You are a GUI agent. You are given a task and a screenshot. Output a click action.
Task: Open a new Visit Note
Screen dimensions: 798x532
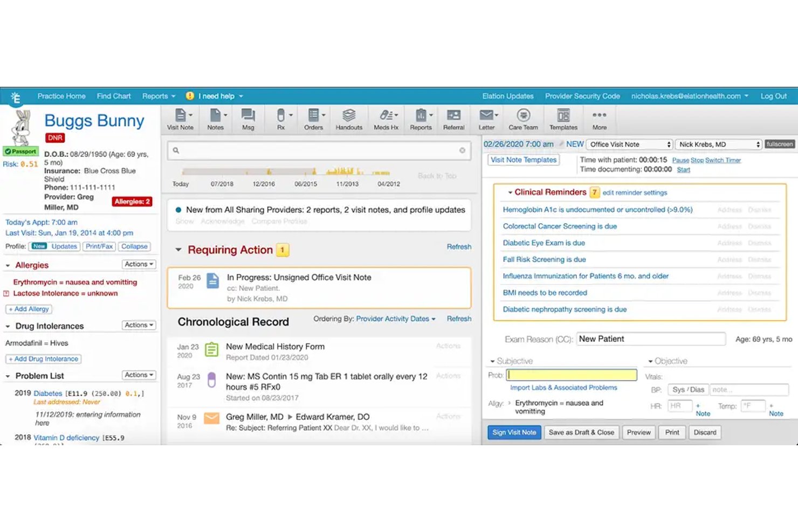[180, 120]
